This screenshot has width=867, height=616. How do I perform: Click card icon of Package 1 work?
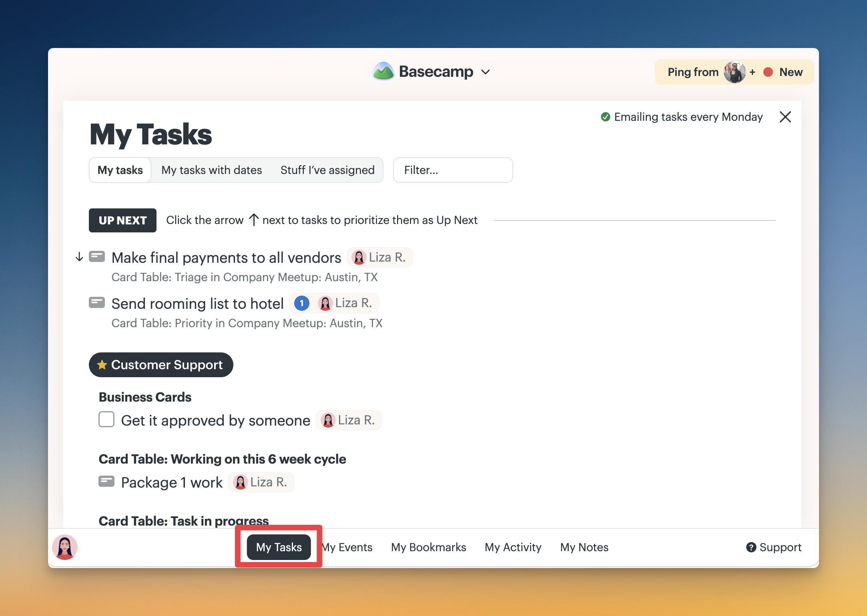coord(106,481)
